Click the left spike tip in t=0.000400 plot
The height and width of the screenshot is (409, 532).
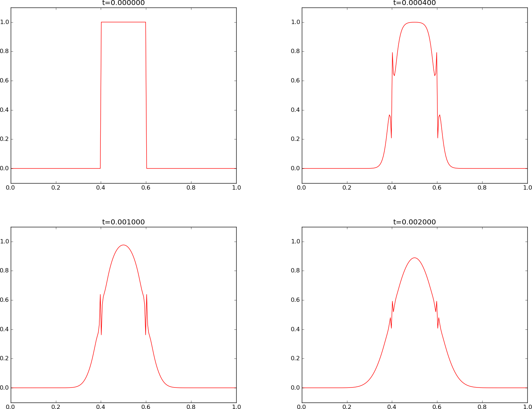(x=392, y=53)
